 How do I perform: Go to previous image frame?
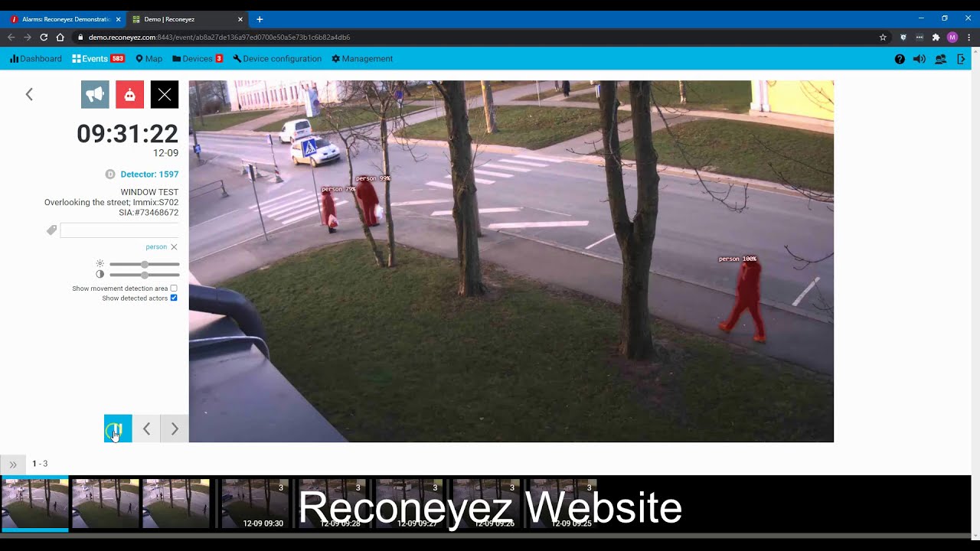146,429
